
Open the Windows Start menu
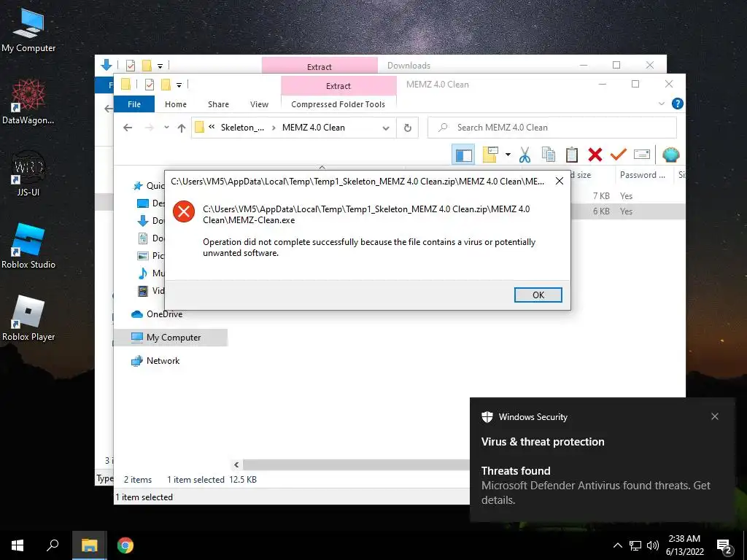click(18, 545)
